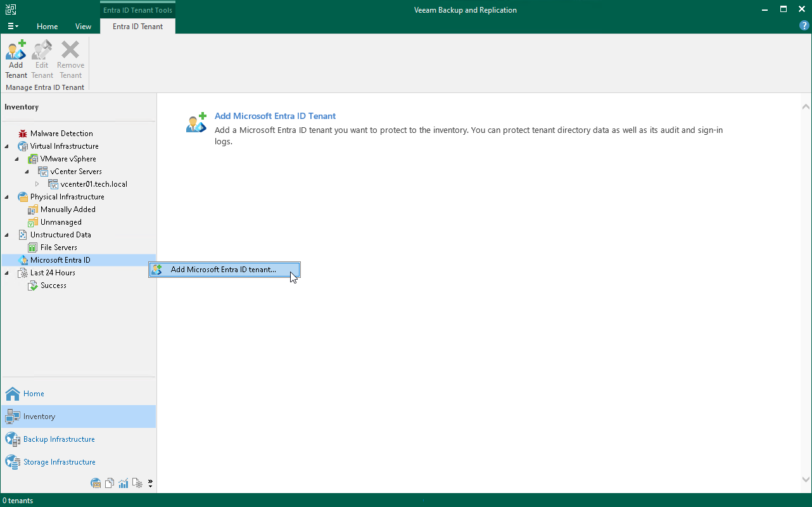Click the Add Microsoft Entra ID Tenant link
812x507 pixels.
tap(275, 116)
